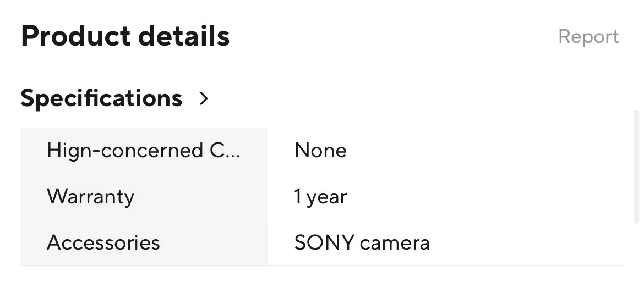
Task: Click the word Hign-concerned in first row
Action: [125, 151]
